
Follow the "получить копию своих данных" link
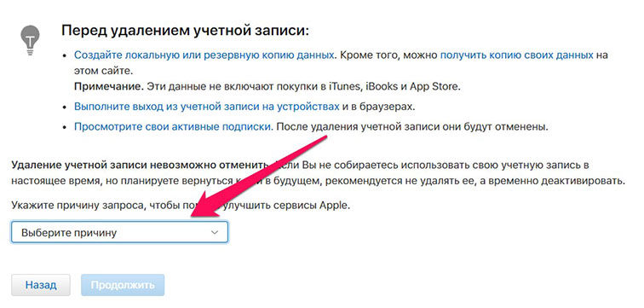click(517, 55)
